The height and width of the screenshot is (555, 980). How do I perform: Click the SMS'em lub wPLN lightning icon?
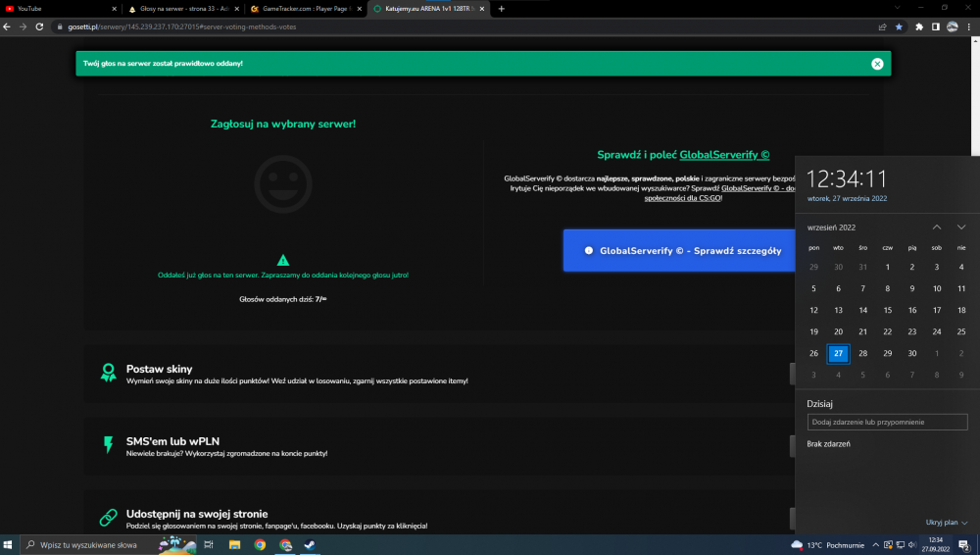click(x=108, y=445)
